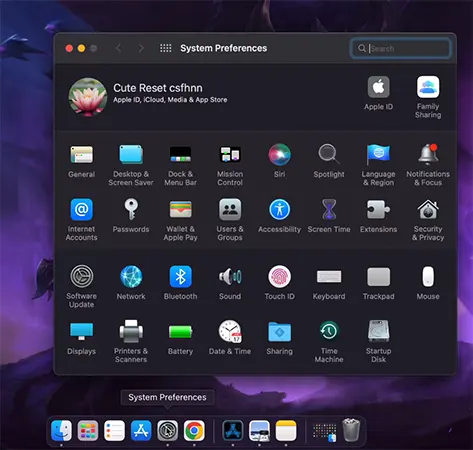Open App Store from the Dock

pyautogui.click(x=141, y=430)
